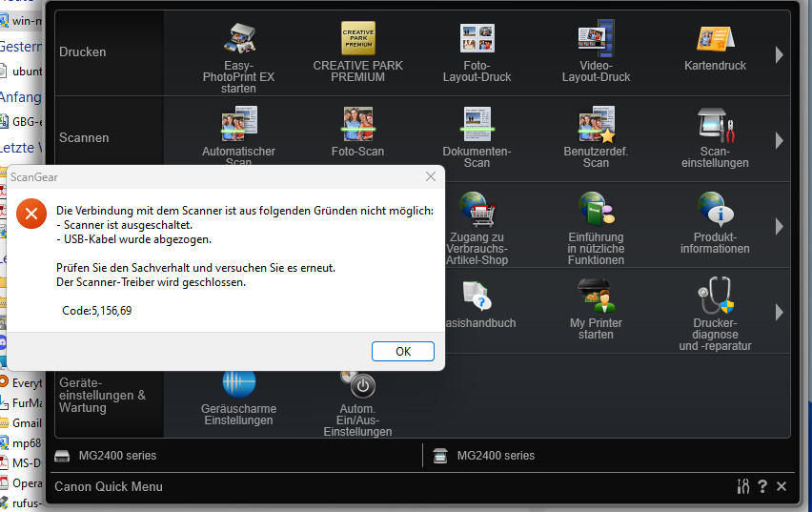Open Quick Menu preferences tools icon
812x512 pixels.
[x=743, y=486]
